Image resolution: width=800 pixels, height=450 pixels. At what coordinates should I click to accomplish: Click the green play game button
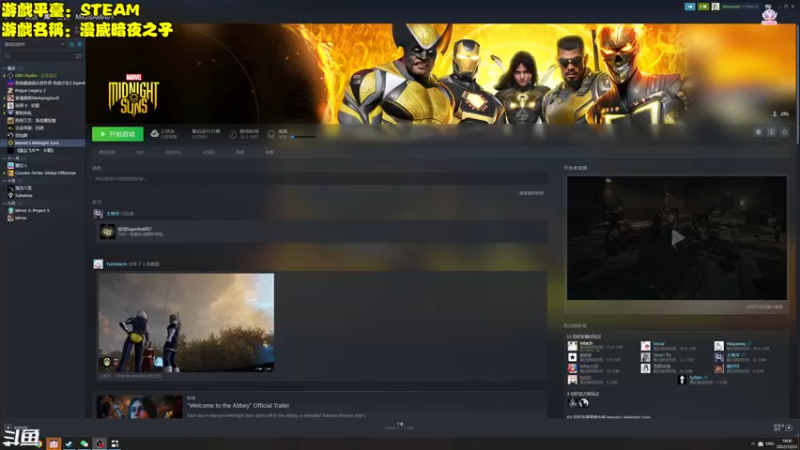(117, 134)
